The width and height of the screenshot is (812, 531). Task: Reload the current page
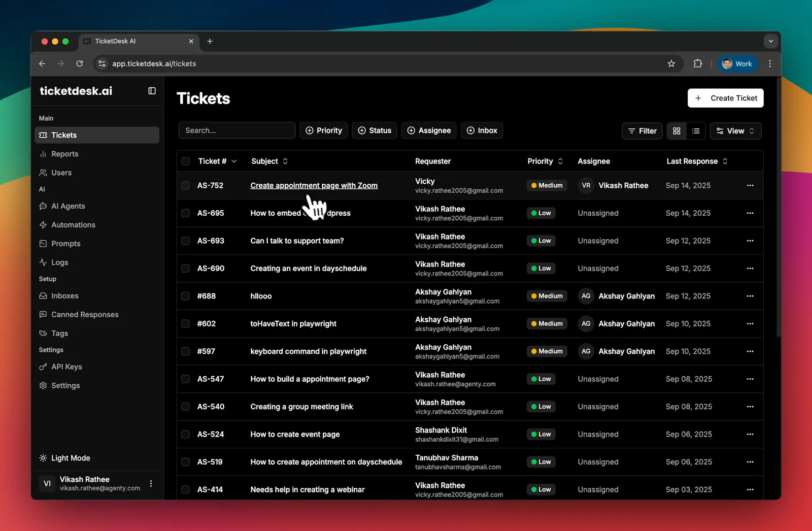(80, 63)
